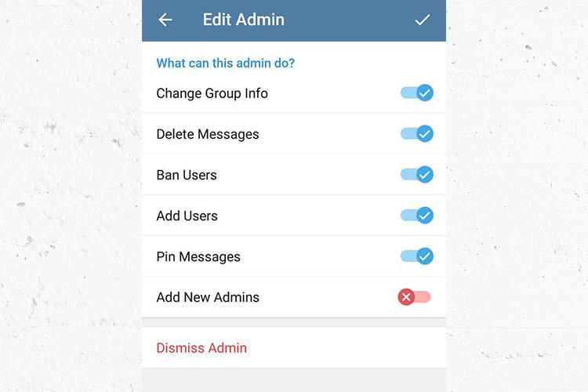Click the gray divider above Dismiss Admin
This screenshot has width=588, height=392.
pyautogui.click(x=294, y=322)
